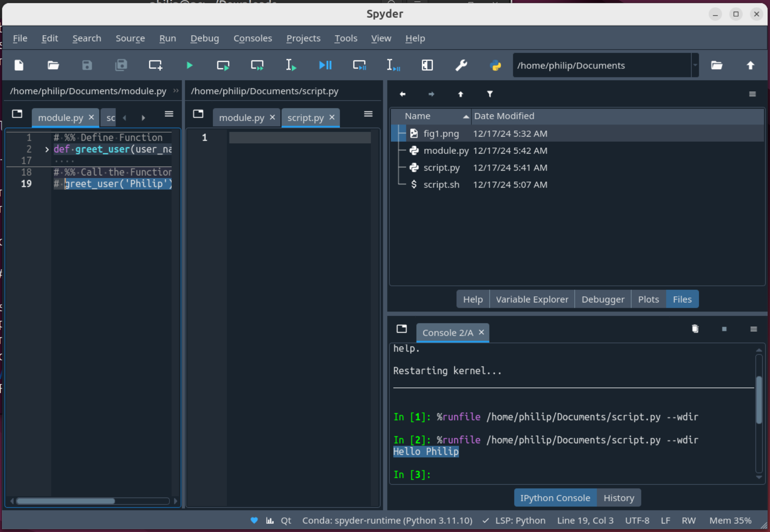Browse tabs icon in right editor

198,114
